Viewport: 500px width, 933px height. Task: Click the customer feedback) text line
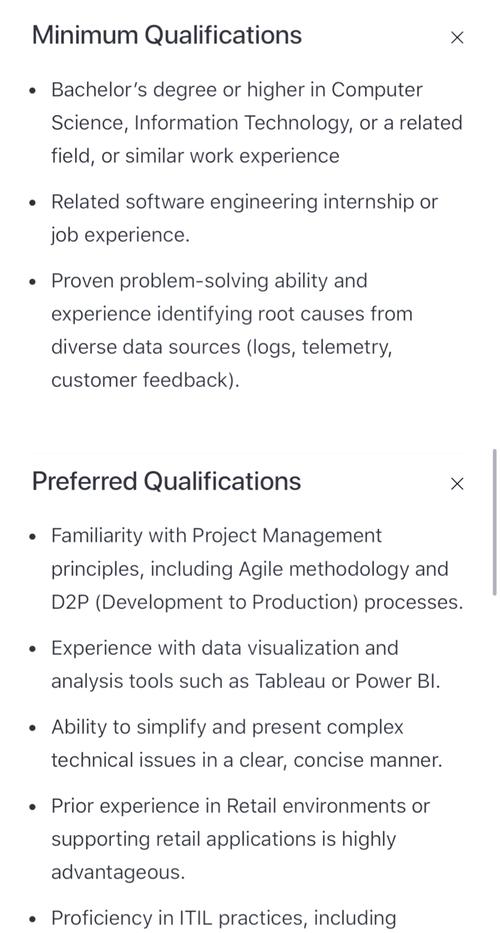click(145, 380)
